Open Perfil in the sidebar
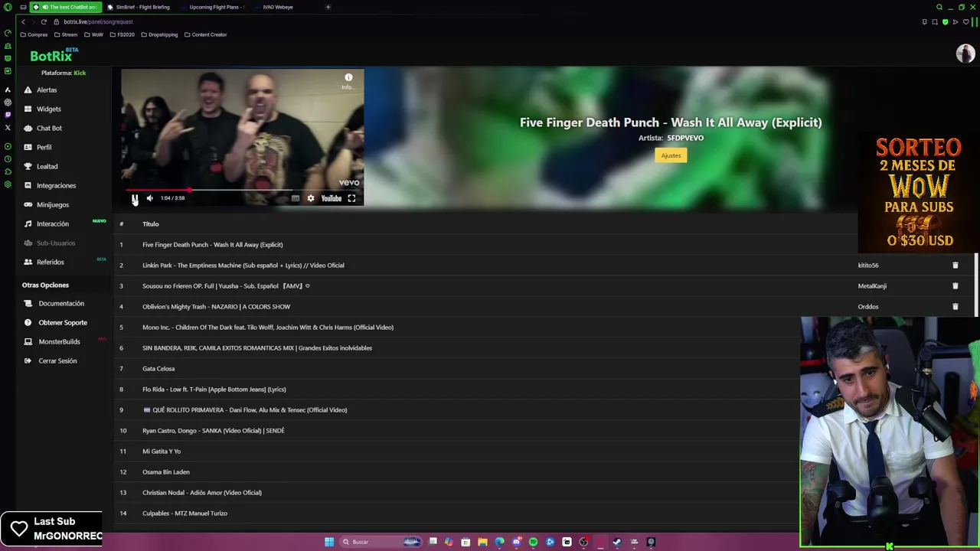This screenshot has height=551, width=980. pos(44,147)
